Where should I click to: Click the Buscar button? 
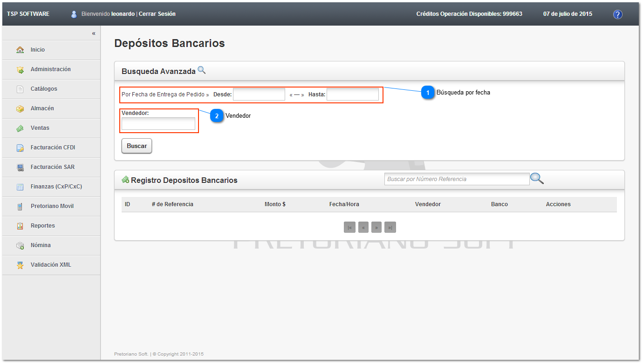137,146
